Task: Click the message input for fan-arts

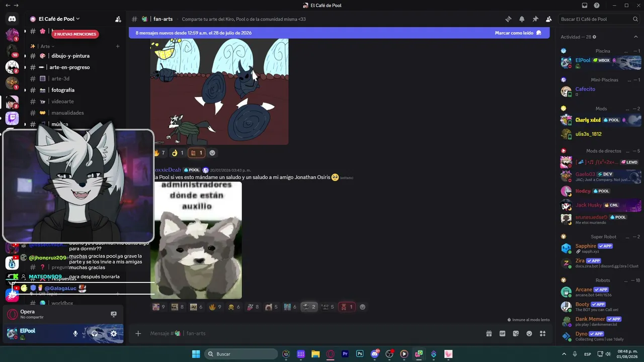Action: 312,333
